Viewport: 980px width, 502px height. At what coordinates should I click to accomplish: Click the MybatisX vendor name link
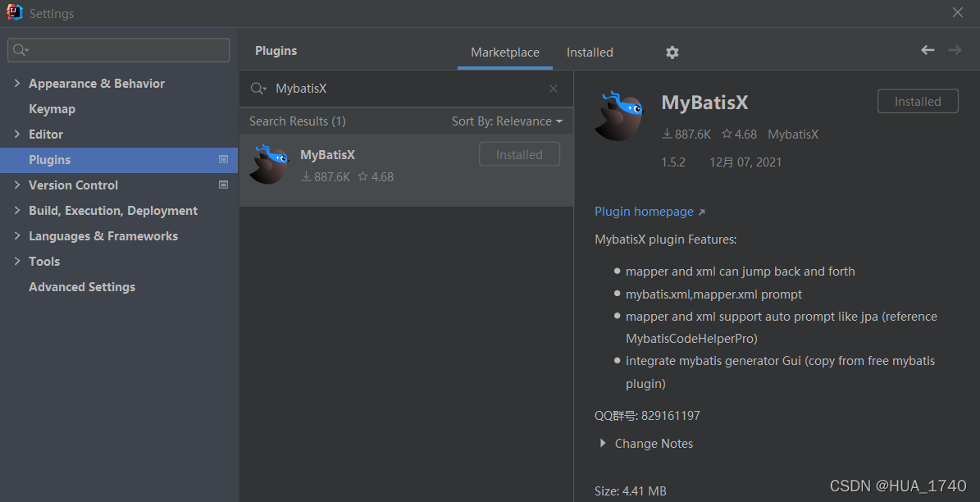pos(793,135)
